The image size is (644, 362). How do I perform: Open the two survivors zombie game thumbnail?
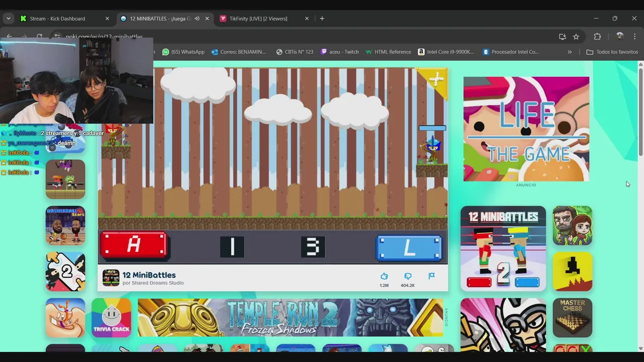(573, 225)
